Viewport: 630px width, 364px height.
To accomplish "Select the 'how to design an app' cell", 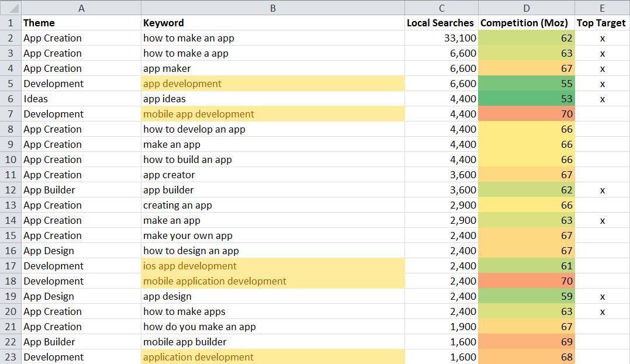I will point(273,251).
